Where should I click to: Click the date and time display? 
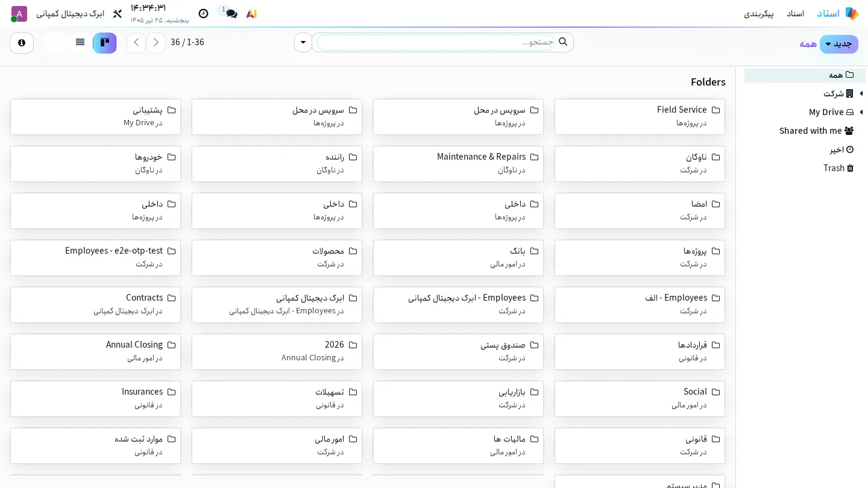pyautogui.click(x=160, y=13)
